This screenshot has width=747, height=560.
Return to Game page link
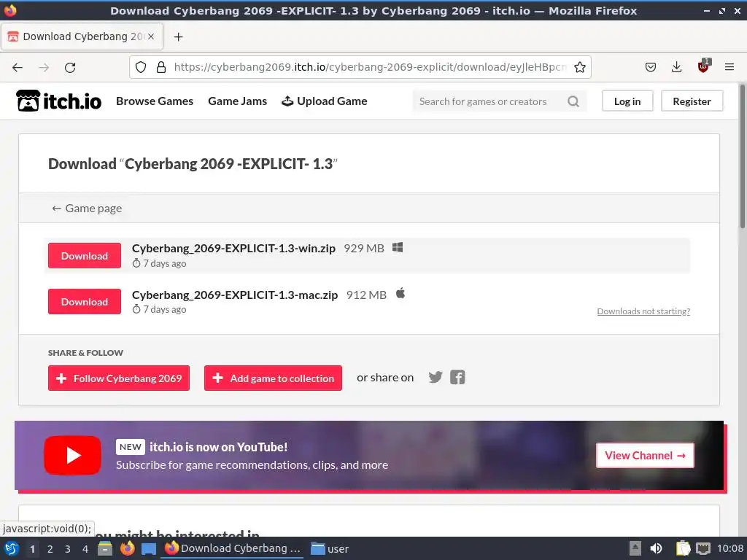point(87,208)
